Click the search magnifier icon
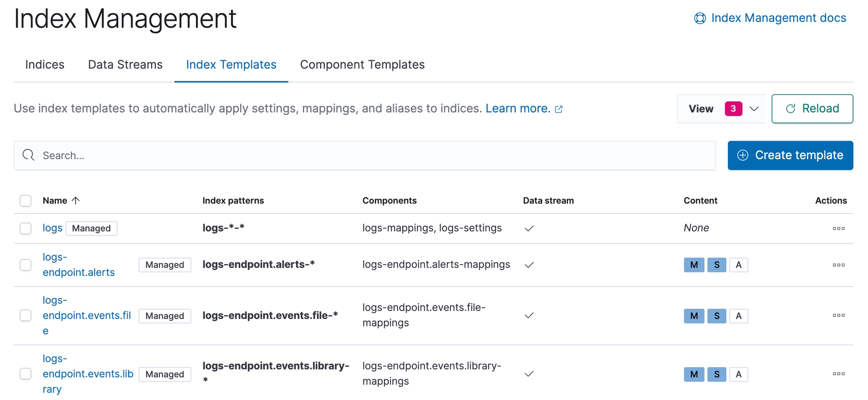Viewport: 868px width, 400px height. pyautogui.click(x=28, y=155)
